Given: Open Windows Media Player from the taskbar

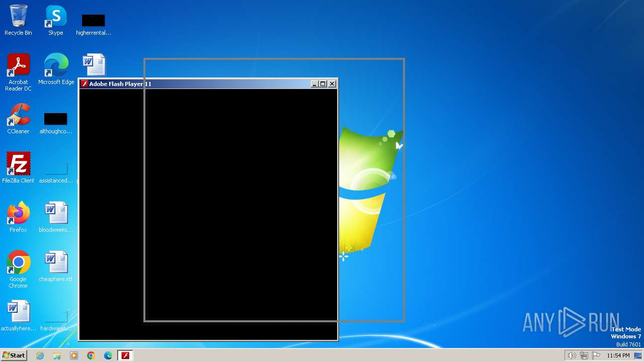Looking at the screenshot, I should [74, 355].
